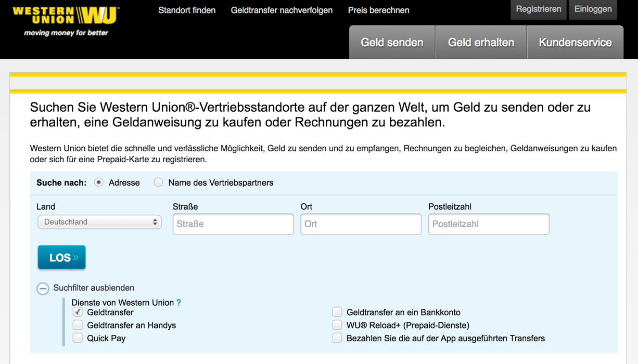Select the Name des Vertriebspartners radio button
The height and width of the screenshot is (364, 638).
pos(158,183)
